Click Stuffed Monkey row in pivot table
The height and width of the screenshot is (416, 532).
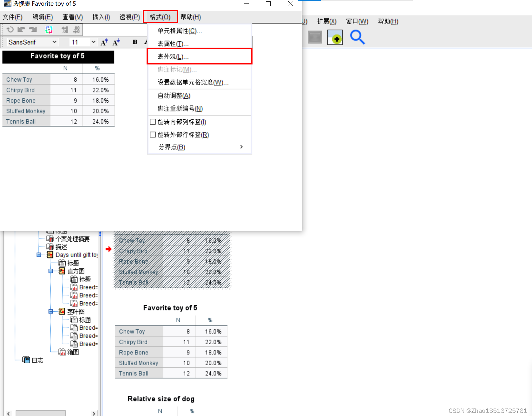click(x=26, y=111)
